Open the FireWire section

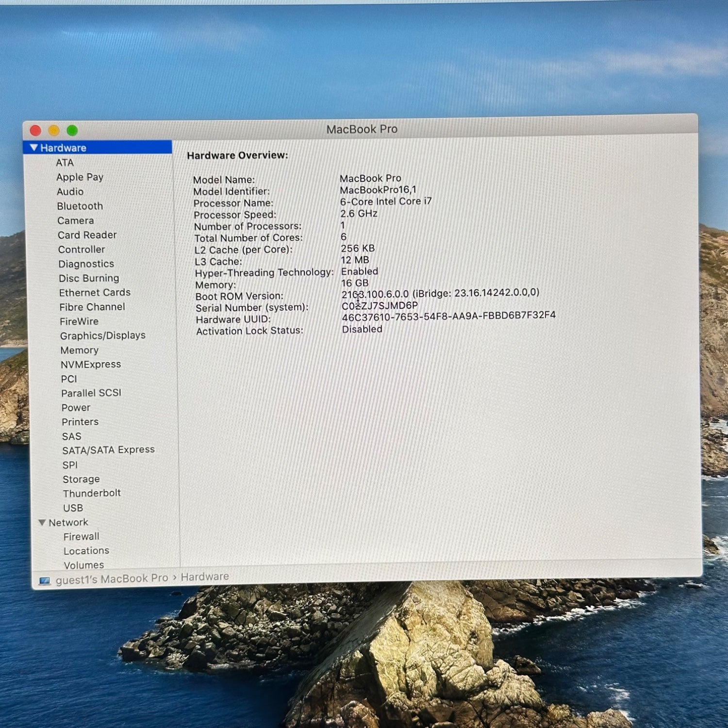79,321
